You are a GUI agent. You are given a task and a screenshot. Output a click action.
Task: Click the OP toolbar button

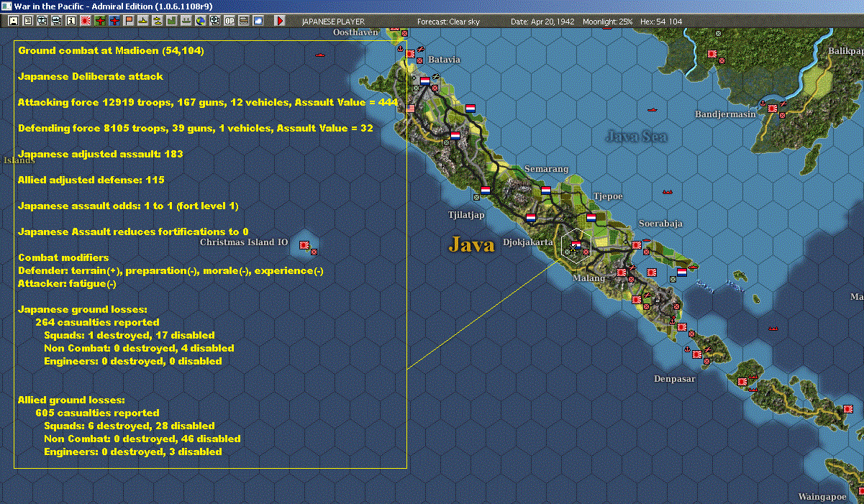click(x=229, y=21)
